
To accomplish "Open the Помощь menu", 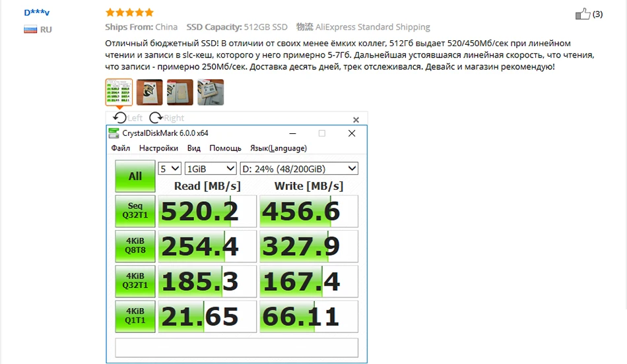I will pos(225,148).
